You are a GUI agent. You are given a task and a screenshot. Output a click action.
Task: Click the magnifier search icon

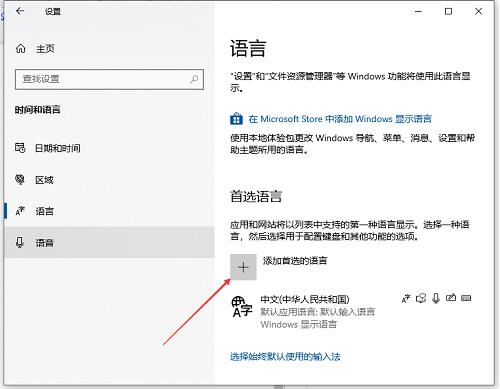(x=194, y=79)
